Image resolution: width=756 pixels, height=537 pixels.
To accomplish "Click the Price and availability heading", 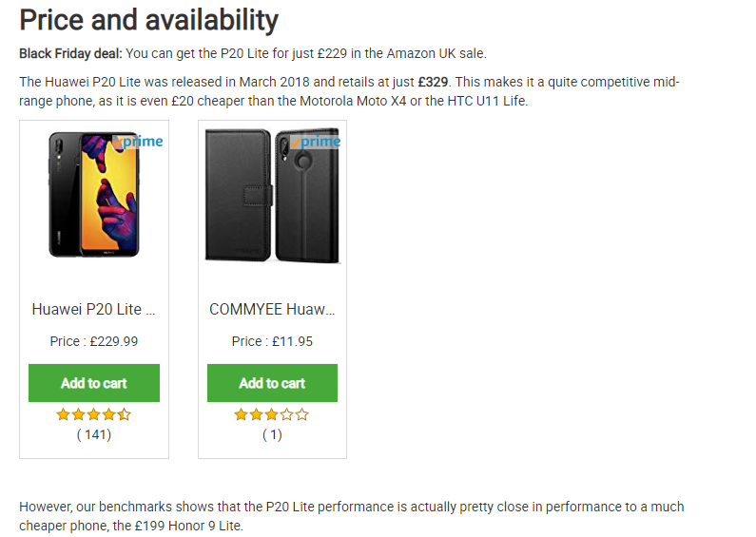I will click(x=149, y=20).
